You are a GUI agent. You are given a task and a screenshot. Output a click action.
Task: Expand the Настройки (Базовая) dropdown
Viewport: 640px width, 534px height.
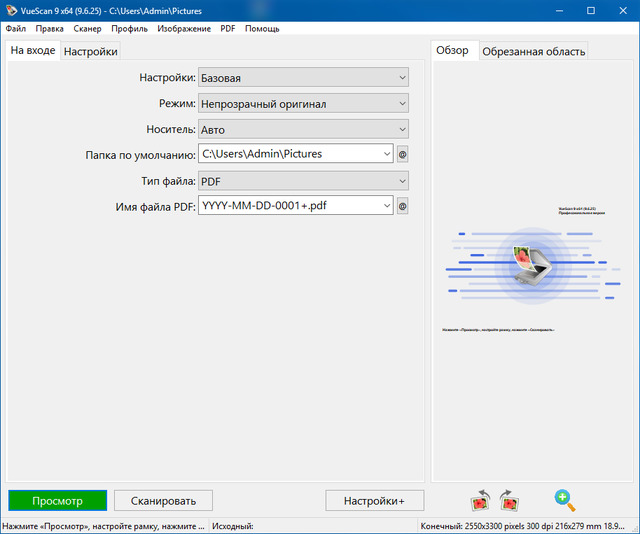(401, 77)
